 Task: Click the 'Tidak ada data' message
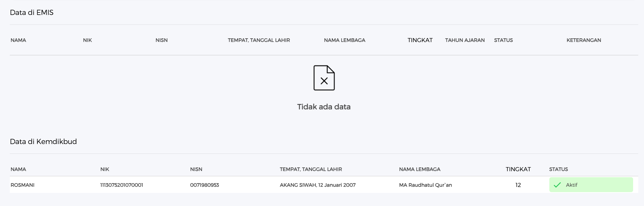323,107
